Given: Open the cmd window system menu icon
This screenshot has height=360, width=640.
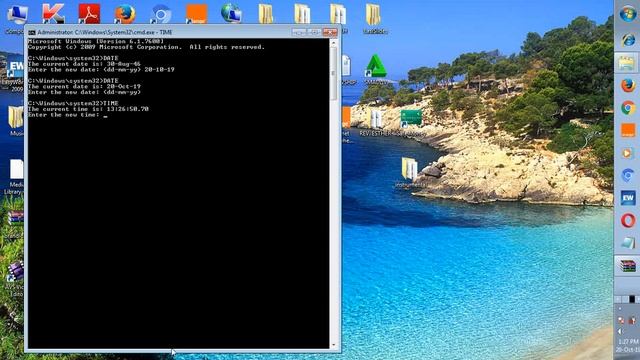Looking at the screenshot, I should [31, 32].
